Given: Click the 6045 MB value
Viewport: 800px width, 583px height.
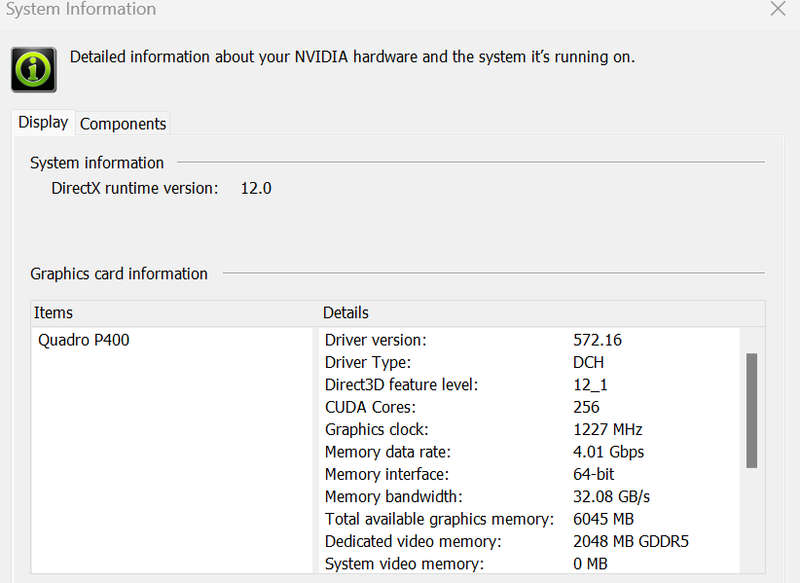Looking at the screenshot, I should pos(603,519).
